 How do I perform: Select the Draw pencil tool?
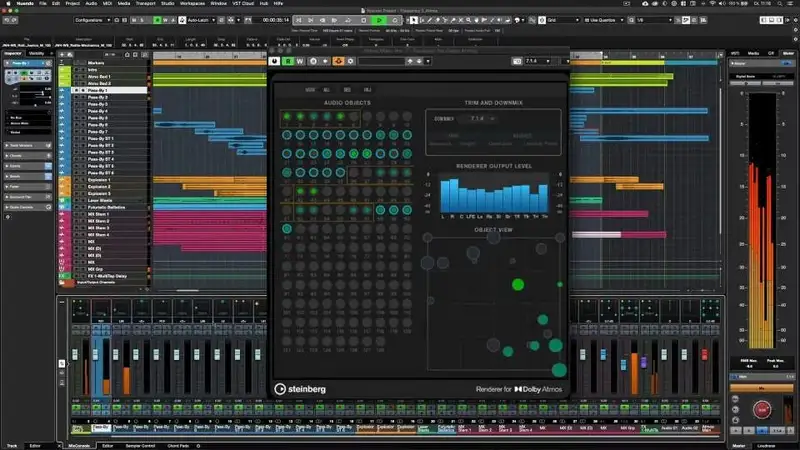click(x=429, y=20)
